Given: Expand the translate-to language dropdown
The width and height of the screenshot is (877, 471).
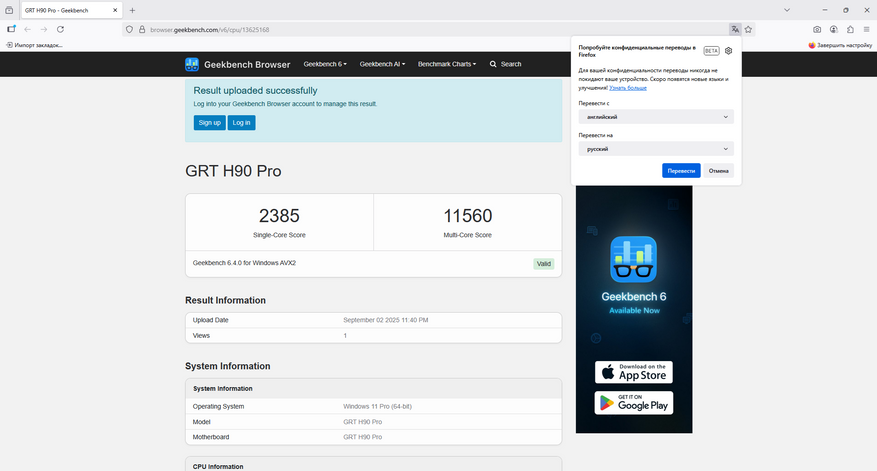Looking at the screenshot, I should [x=656, y=149].
